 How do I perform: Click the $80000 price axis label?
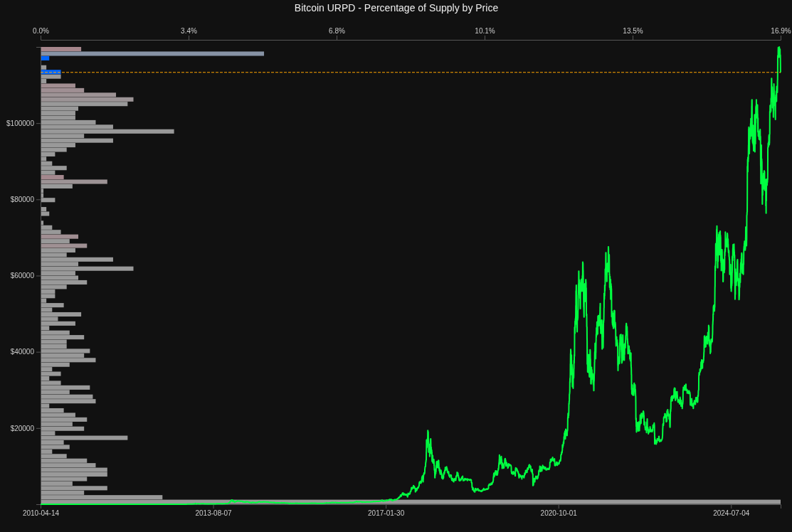click(x=22, y=199)
